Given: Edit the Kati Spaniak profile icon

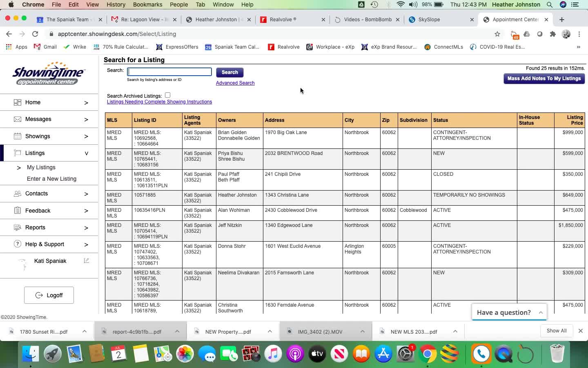Looking at the screenshot, I should click(86, 260).
